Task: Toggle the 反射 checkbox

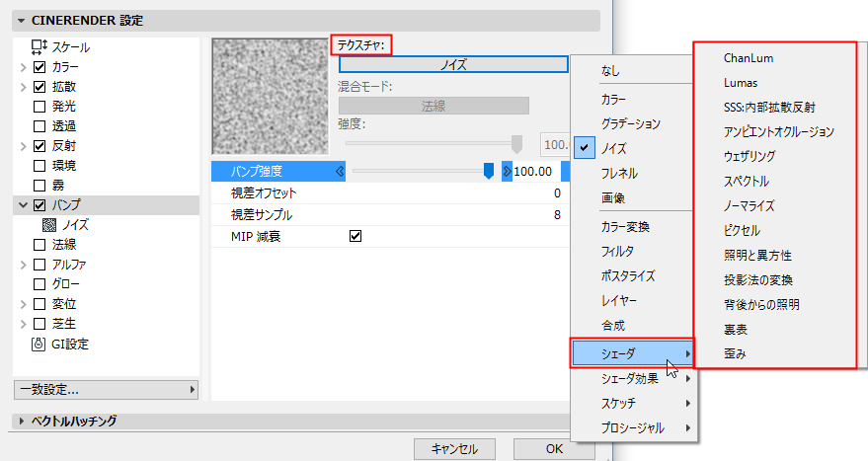Action: [x=39, y=146]
